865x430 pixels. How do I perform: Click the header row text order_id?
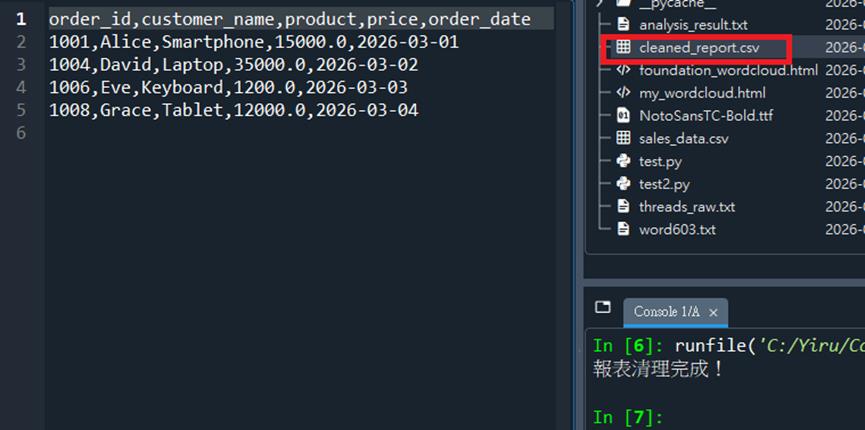[92, 19]
